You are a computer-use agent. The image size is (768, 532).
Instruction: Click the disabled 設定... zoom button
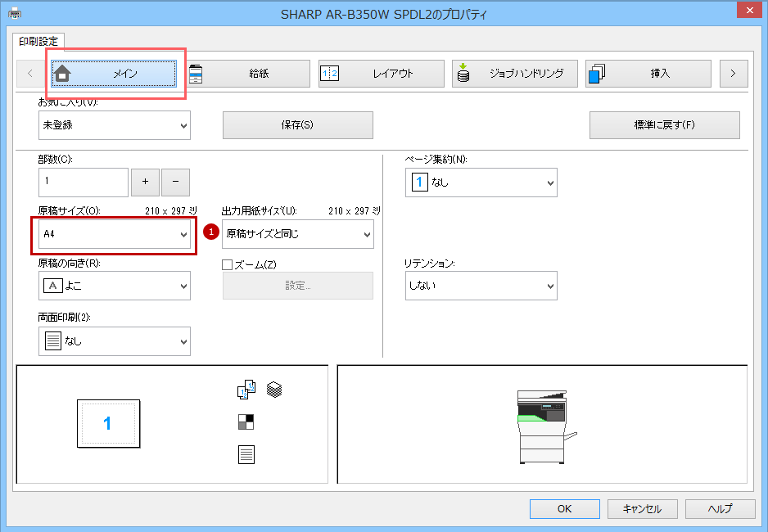click(298, 286)
